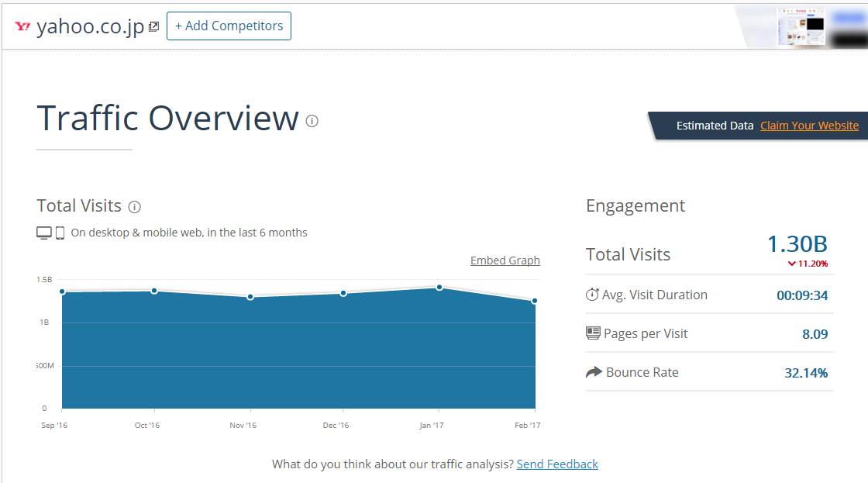This screenshot has width=868, height=483.
Task: Click the 00:09:34 visit duration value
Action: pyautogui.click(x=802, y=295)
